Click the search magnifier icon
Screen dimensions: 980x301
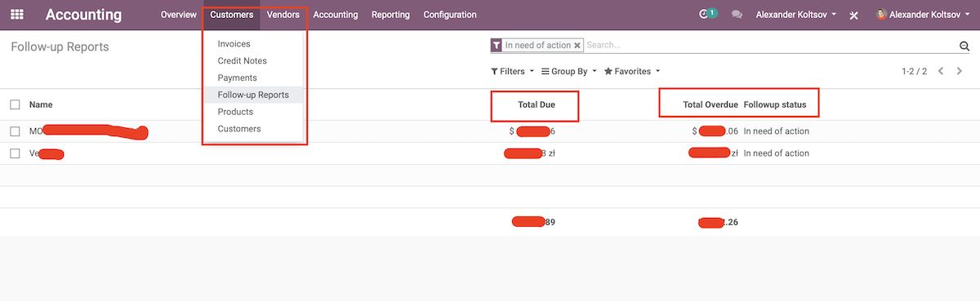(x=964, y=46)
